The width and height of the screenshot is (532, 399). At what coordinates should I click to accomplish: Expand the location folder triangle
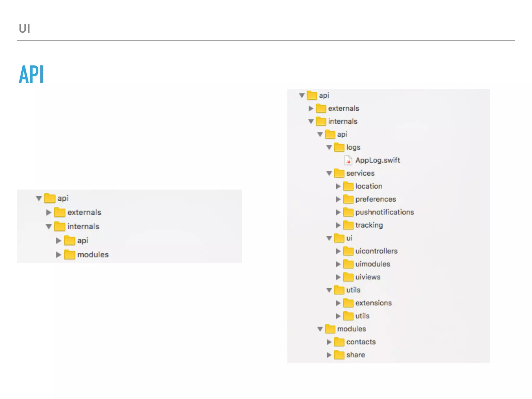click(338, 186)
